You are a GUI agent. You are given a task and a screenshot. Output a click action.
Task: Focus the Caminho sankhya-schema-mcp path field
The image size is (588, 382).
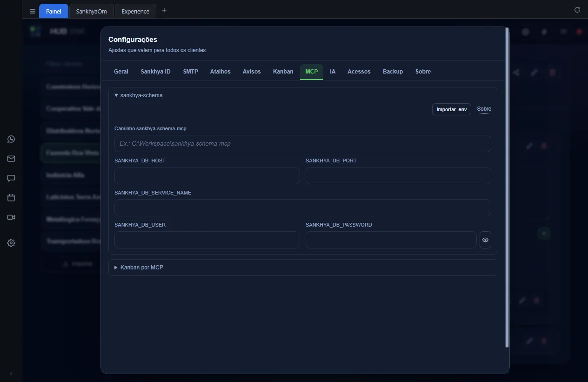pos(302,143)
